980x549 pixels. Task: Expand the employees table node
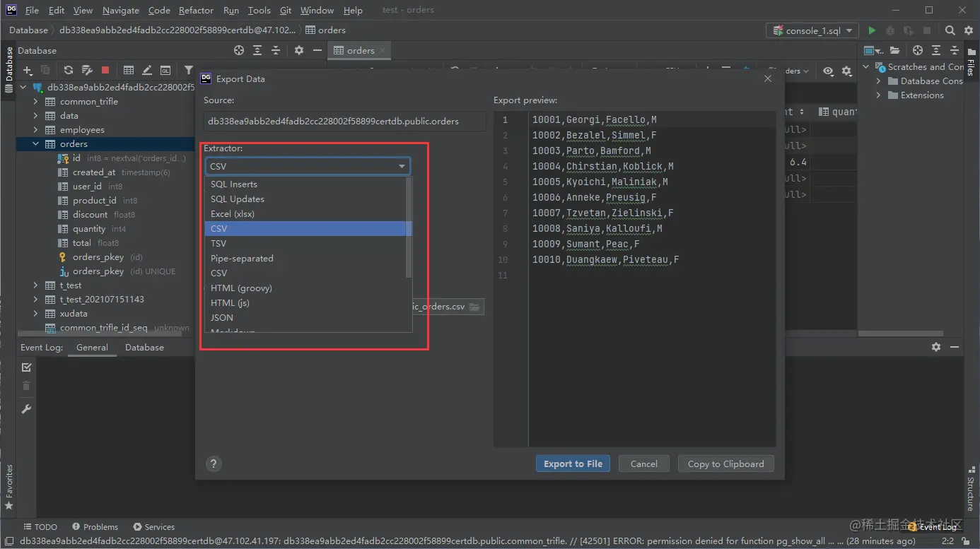coord(35,130)
